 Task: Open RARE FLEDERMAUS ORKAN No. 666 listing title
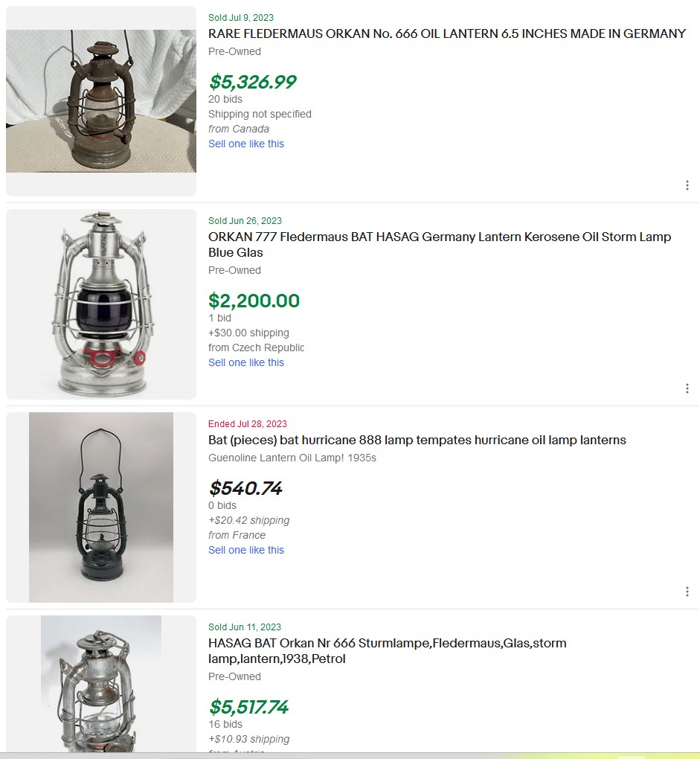pos(446,33)
